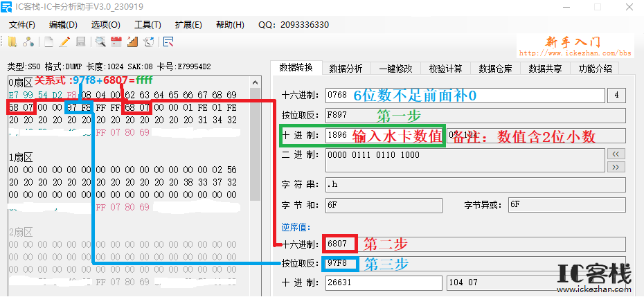Select the pencil edit tool
Viewport: 644px width, 297px height.
coord(64,42)
